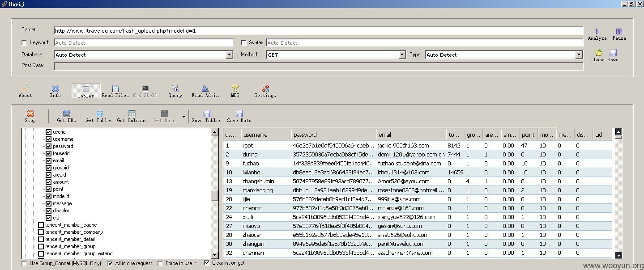This screenshot has height=270, width=644.
Task: Select the tencent_member_detail tree item
Action: pos(70,239)
